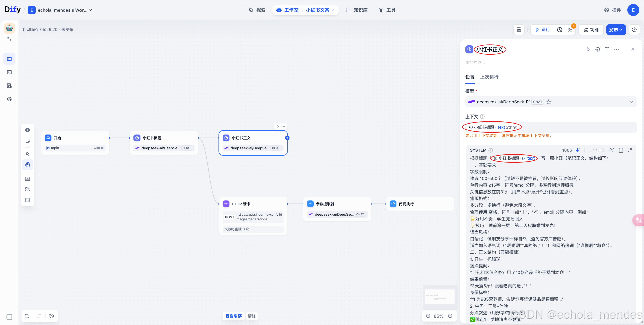This screenshot has width=644, height=325.
Task: Open app settings sliders icon in sidebar
Action: click(x=9, y=39)
